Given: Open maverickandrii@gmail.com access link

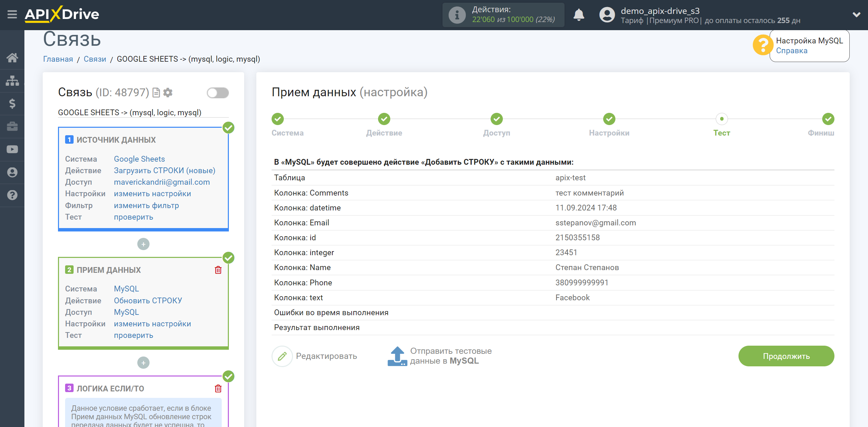Looking at the screenshot, I should pyautogui.click(x=162, y=182).
